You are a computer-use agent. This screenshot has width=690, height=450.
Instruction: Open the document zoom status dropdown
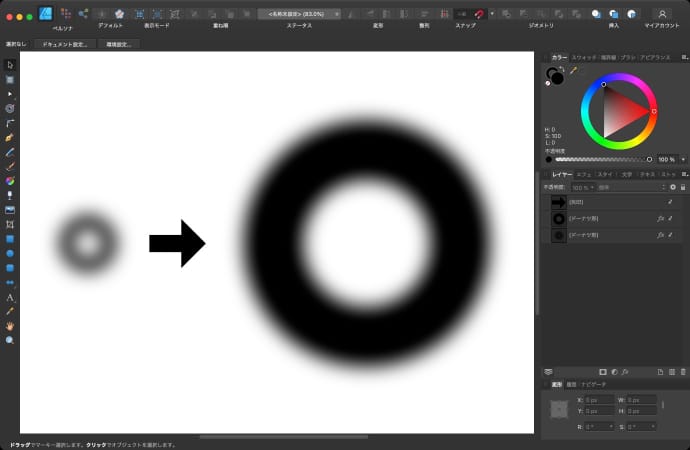pyautogui.click(x=300, y=14)
